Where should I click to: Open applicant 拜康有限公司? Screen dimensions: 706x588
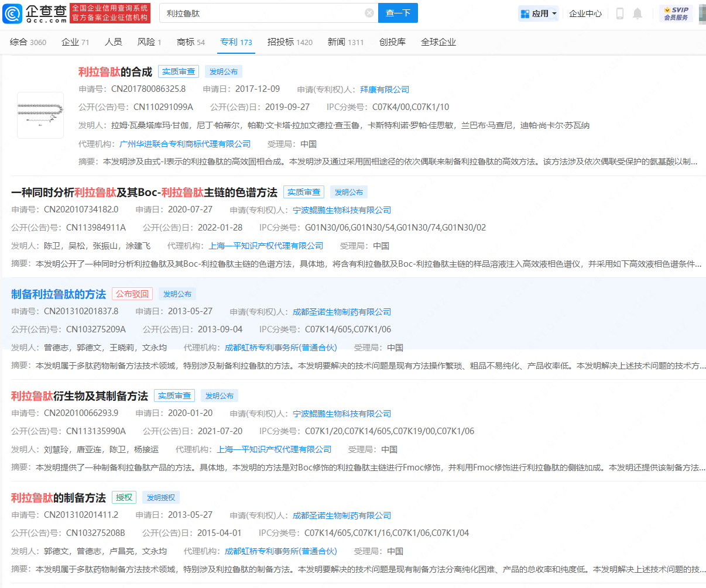click(385, 90)
